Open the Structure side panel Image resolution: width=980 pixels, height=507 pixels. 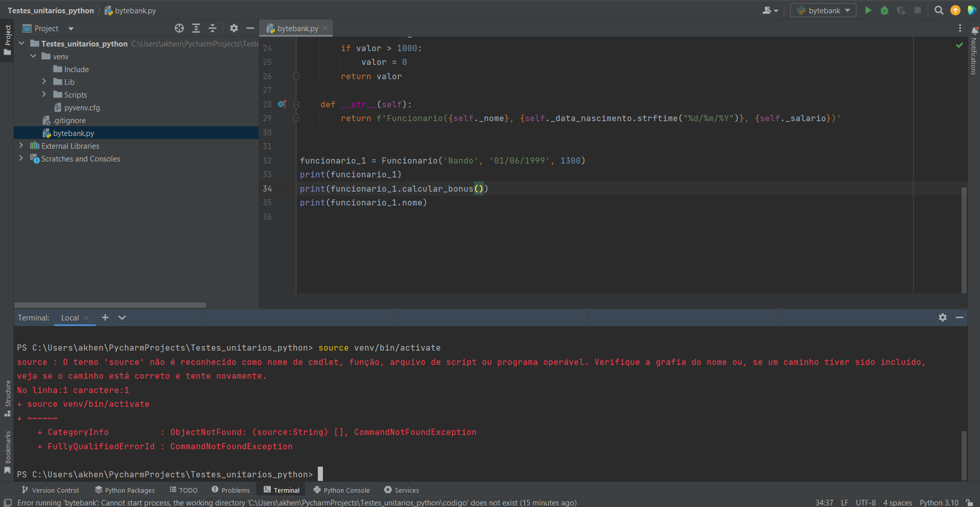click(x=7, y=398)
